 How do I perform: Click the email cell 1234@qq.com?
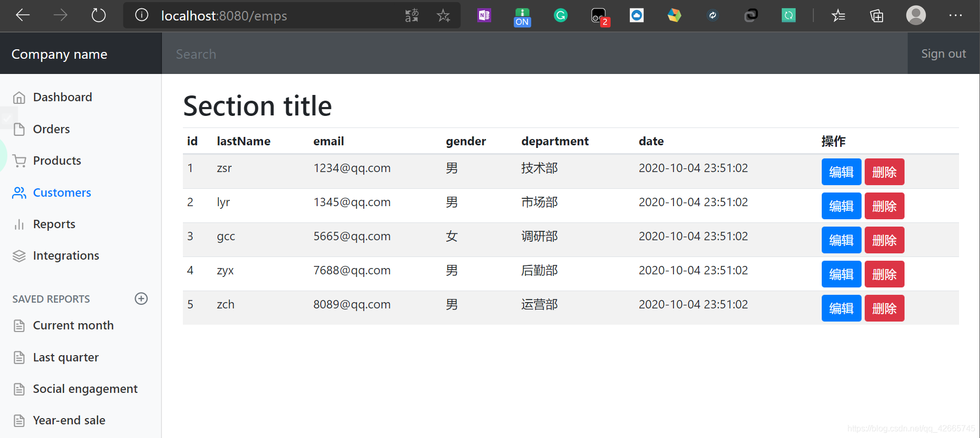(352, 168)
